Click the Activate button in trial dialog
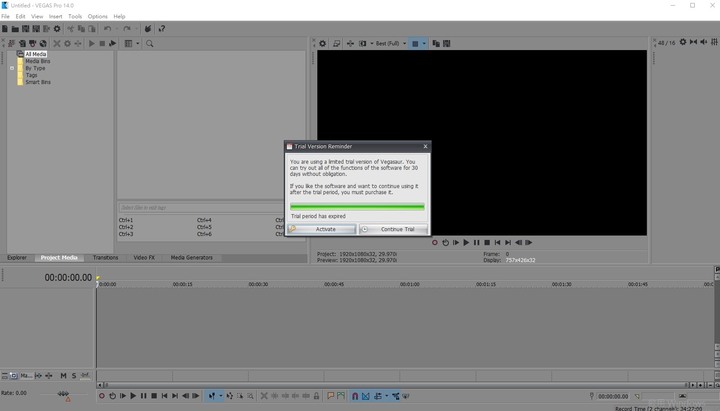The image size is (720, 411). 321,229
